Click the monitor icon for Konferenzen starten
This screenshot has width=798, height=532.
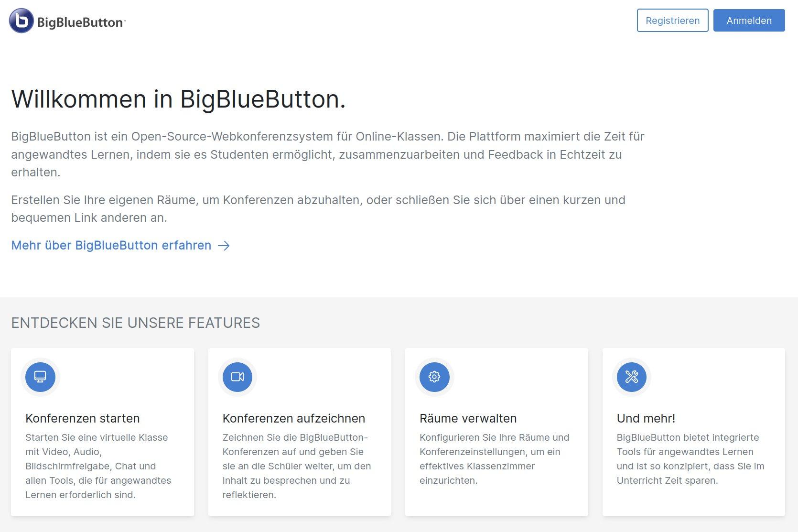(40, 377)
